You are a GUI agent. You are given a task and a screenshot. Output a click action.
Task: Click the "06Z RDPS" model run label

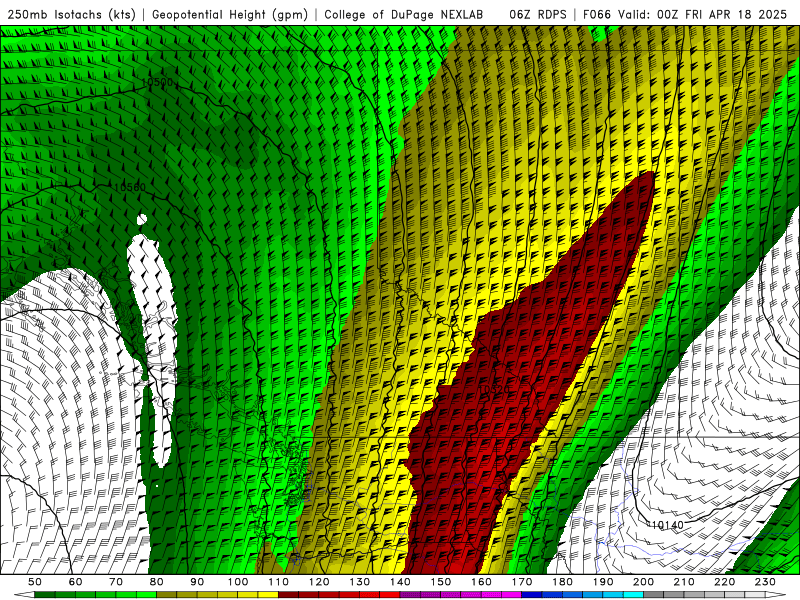pos(537,14)
